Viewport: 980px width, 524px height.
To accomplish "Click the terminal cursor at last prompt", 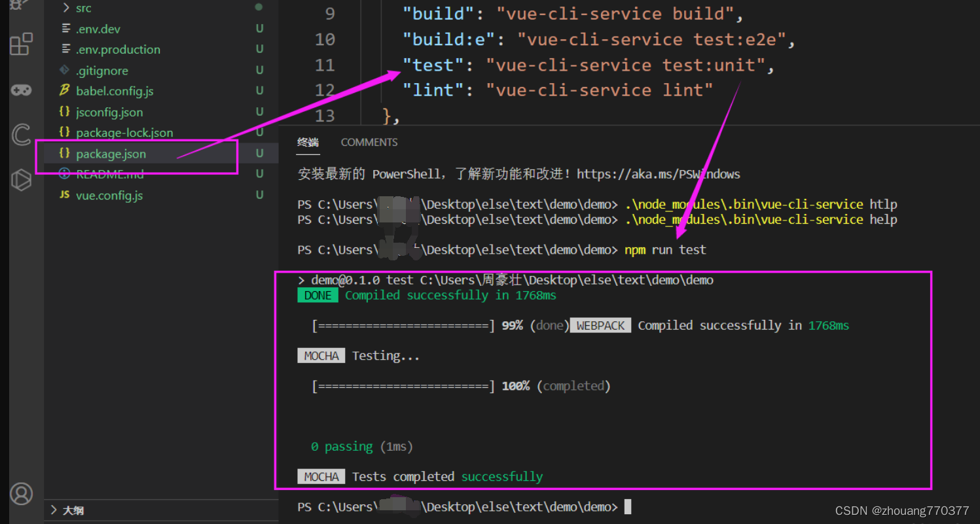I will pyautogui.click(x=628, y=507).
